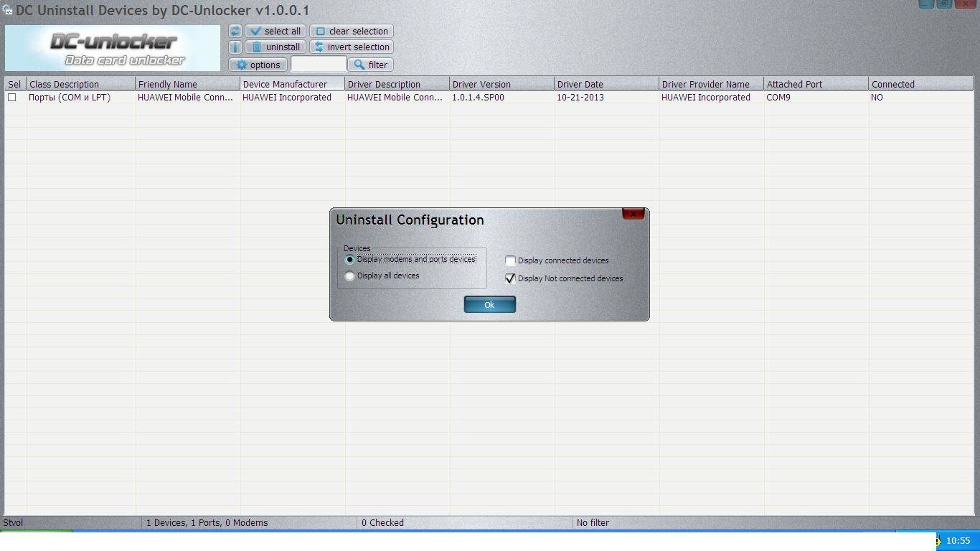Viewport: 980px width, 551px height.
Task: Click the DC-unlocker logo banner
Action: (113, 48)
